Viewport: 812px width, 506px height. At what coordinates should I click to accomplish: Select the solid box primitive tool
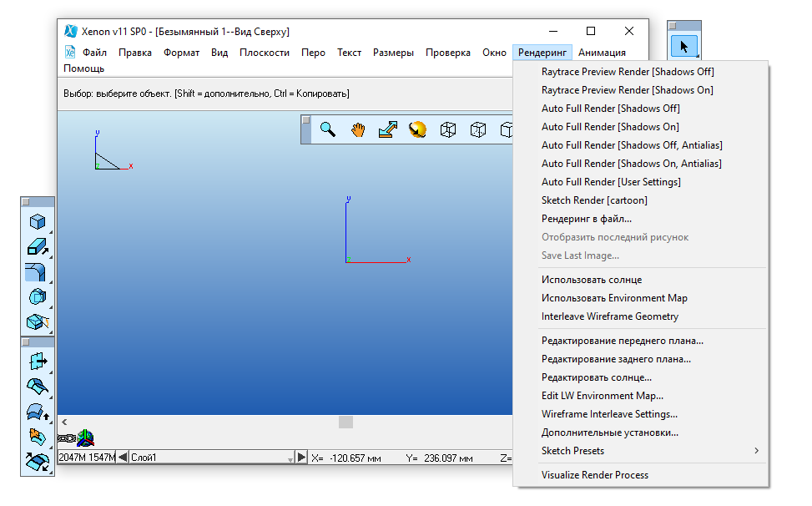click(38, 221)
